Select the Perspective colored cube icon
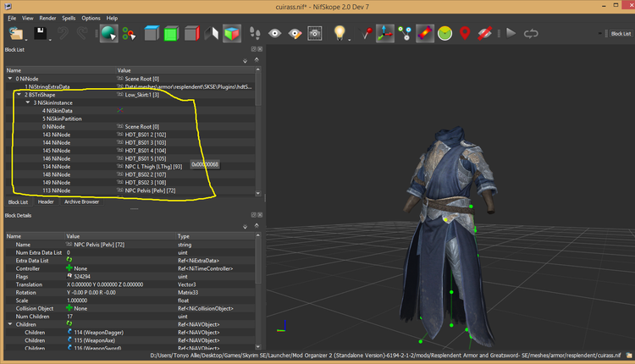This screenshot has height=364, width=635. pos(232,34)
